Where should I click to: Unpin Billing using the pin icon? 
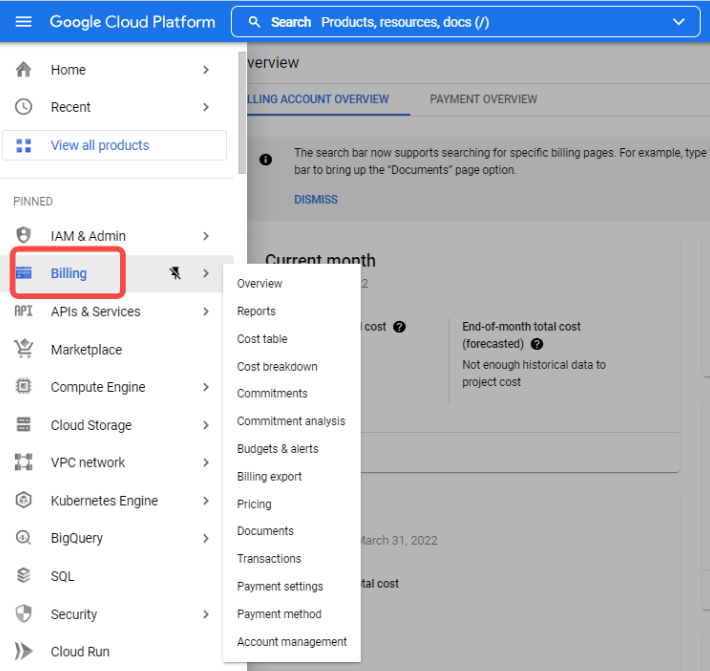175,273
